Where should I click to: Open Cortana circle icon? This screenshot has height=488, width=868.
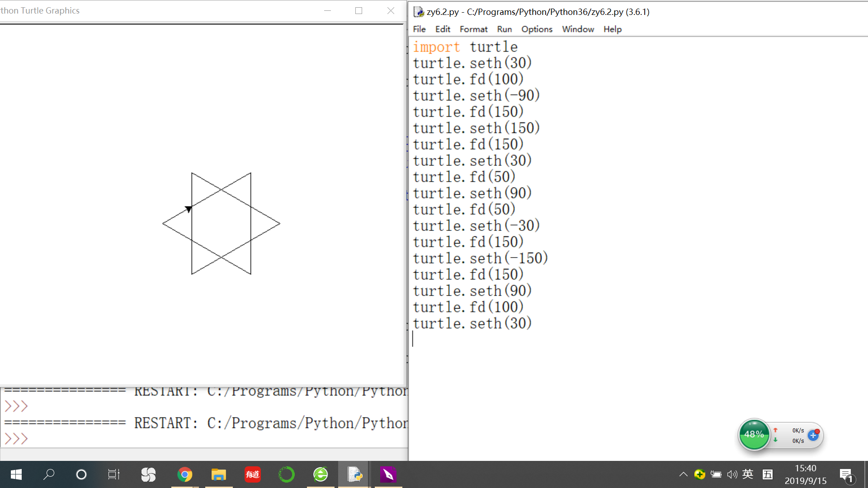coord(81,474)
